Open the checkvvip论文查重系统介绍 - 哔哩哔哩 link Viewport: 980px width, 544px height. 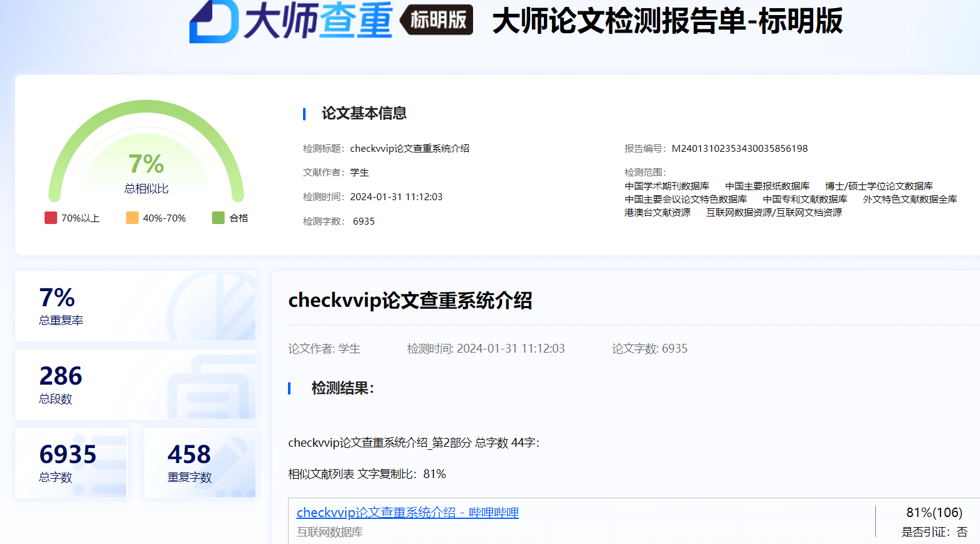pos(407,513)
